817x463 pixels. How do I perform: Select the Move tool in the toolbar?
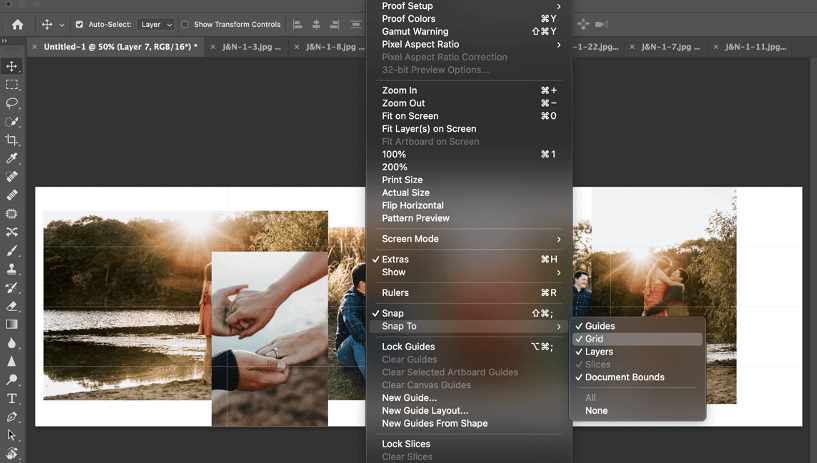click(11, 66)
